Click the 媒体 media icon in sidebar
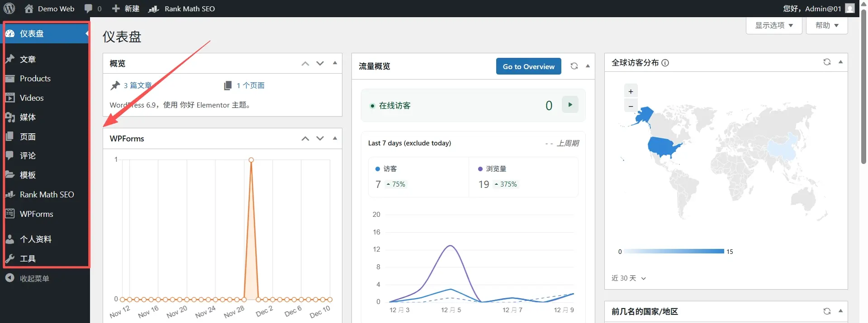This screenshot has width=868, height=323. pos(10,117)
